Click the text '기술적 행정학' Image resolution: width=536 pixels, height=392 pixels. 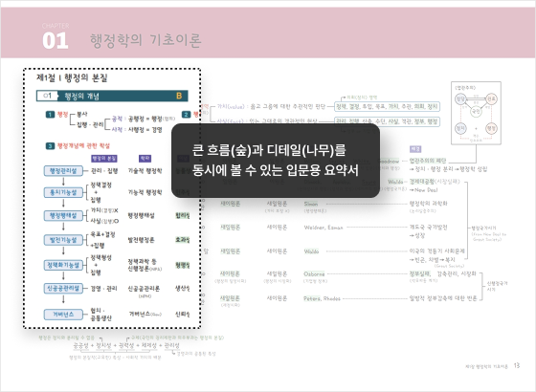[x=145, y=171]
